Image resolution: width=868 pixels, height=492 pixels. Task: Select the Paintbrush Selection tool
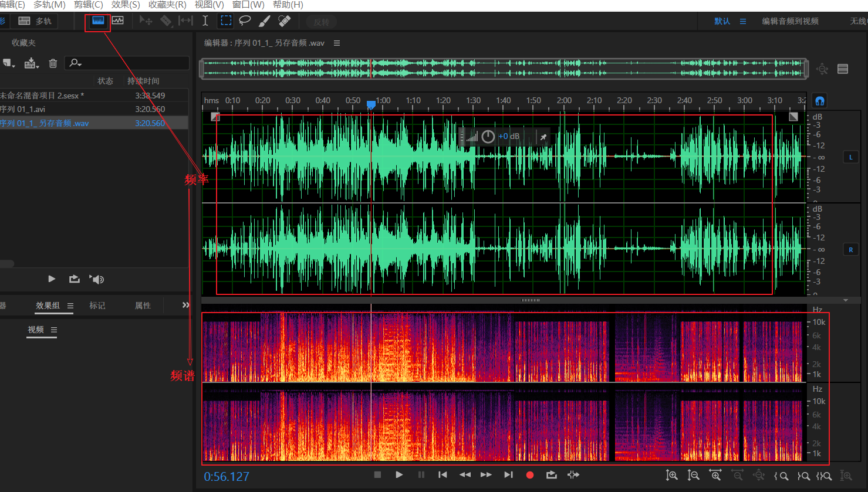coord(265,21)
